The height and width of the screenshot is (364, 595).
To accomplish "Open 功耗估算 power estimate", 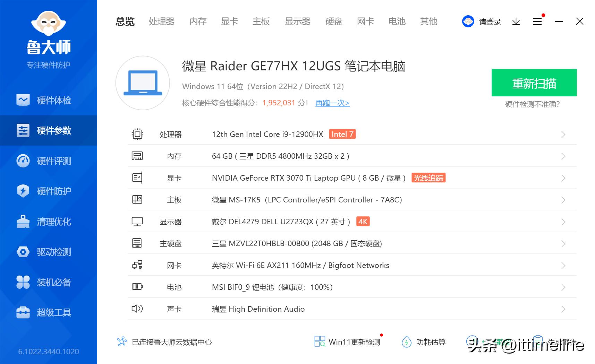I will [423, 342].
